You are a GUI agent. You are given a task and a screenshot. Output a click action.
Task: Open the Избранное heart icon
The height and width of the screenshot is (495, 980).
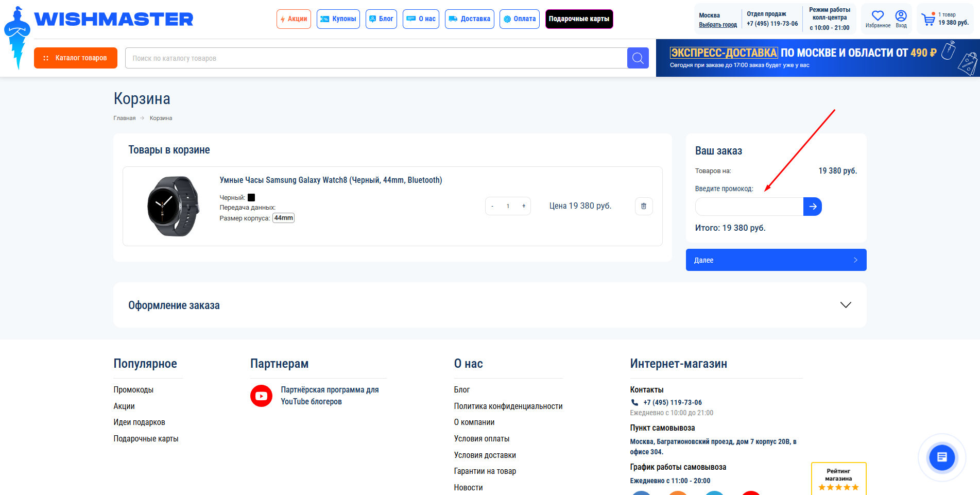tap(878, 16)
